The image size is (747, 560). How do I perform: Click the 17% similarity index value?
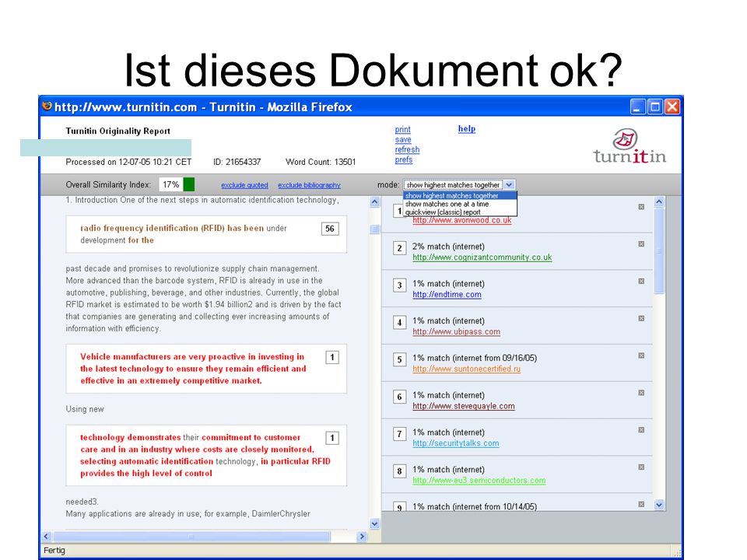tap(171, 184)
